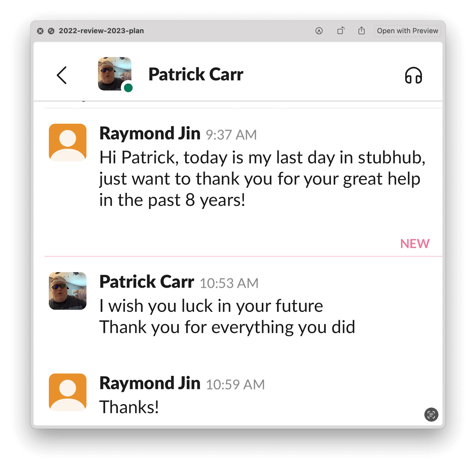Start a huddle with the headphones icon

pyautogui.click(x=413, y=75)
